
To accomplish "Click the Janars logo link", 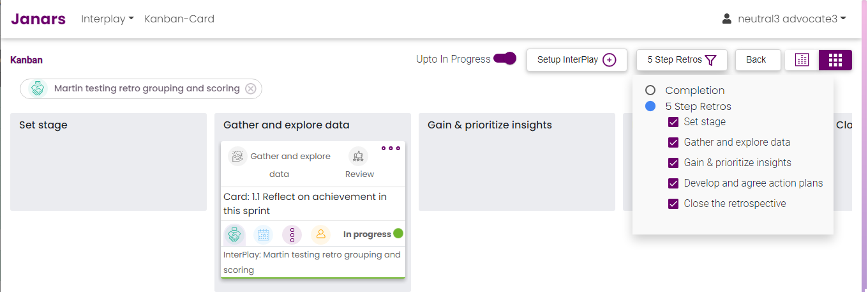I will tap(38, 19).
